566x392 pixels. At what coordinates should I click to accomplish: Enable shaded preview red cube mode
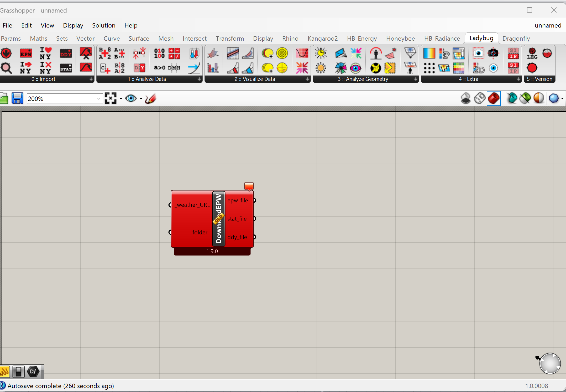(494, 99)
